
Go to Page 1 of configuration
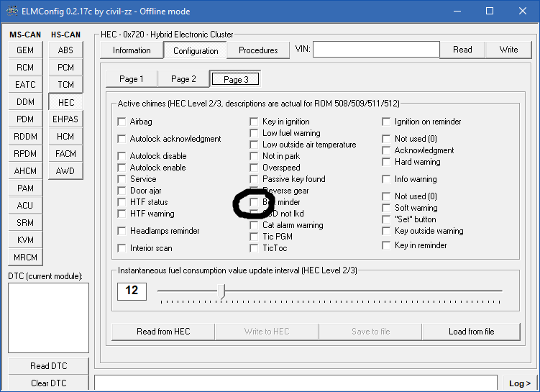[x=132, y=79]
